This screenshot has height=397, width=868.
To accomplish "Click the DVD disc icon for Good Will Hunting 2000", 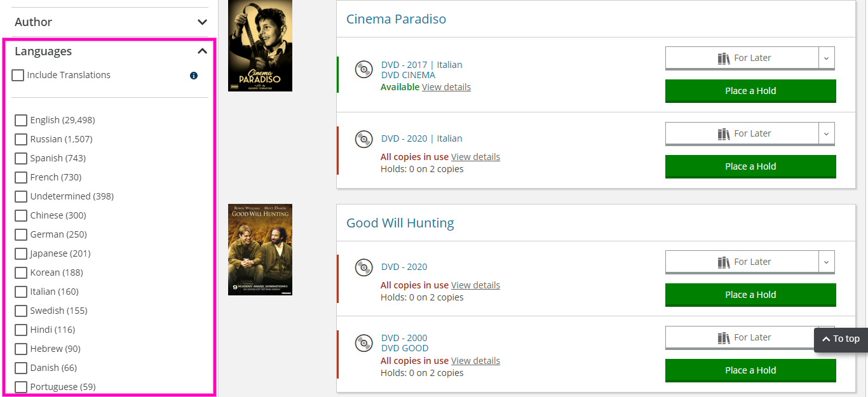I will [x=363, y=343].
